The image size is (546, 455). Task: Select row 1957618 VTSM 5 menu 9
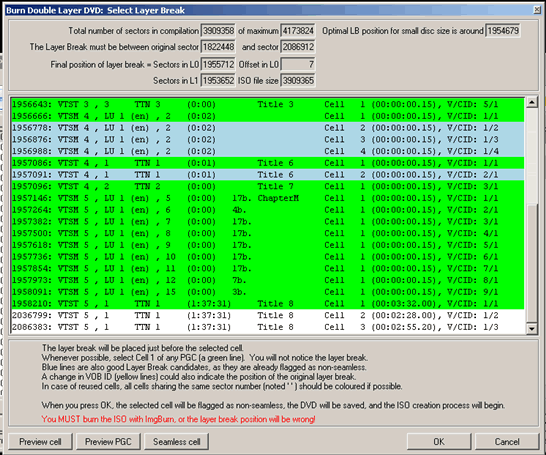[x=268, y=245]
